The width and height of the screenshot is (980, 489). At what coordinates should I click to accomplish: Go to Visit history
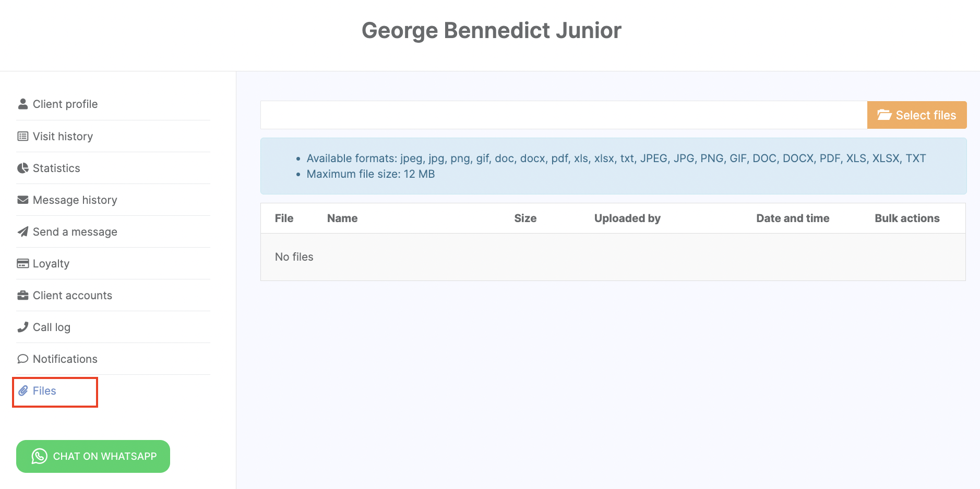coord(63,137)
